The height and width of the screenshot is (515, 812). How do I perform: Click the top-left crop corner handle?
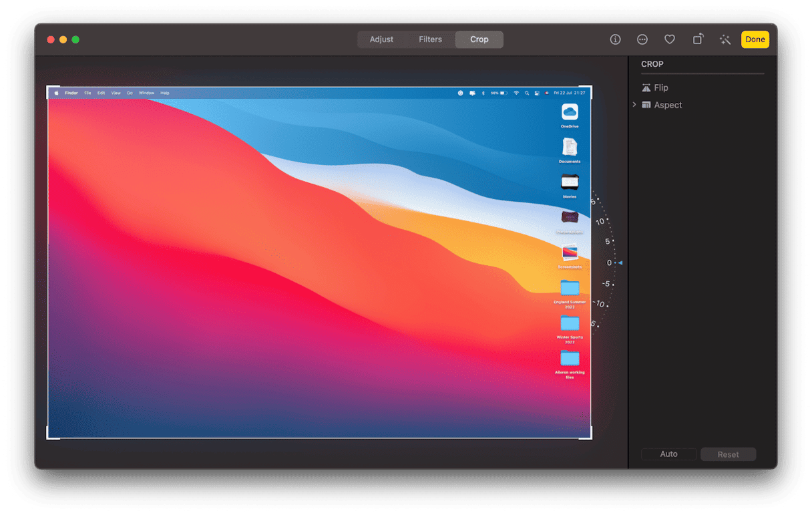[x=48, y=87]
